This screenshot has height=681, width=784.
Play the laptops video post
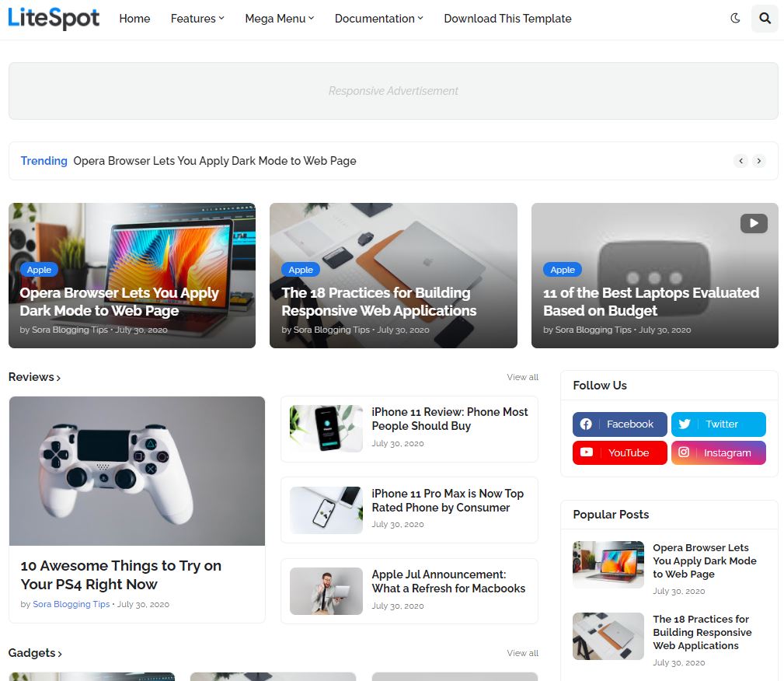pyautogui.click(x=753, y=223)
